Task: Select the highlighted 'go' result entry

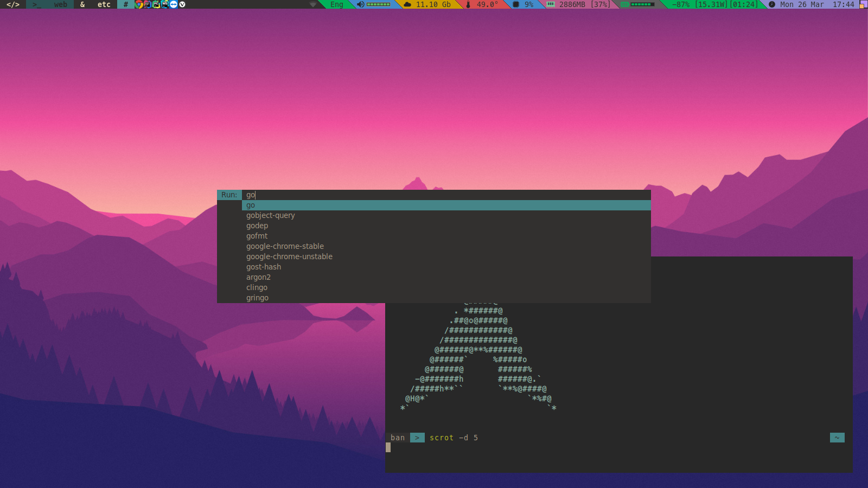Action: 251,205
